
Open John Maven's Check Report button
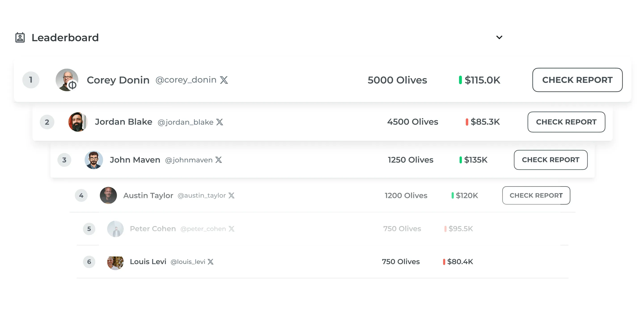(x=551, y=160)
